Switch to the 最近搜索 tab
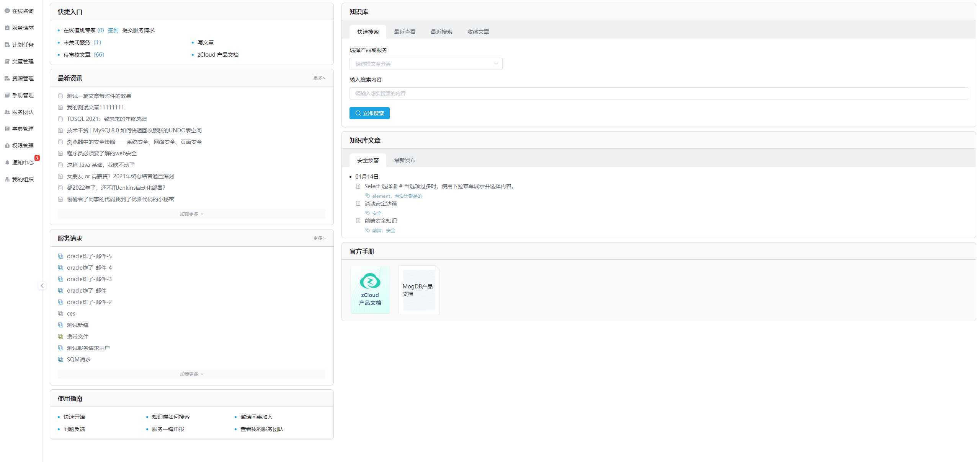Viewport: 980px width, 462px height. pos(441,32)
